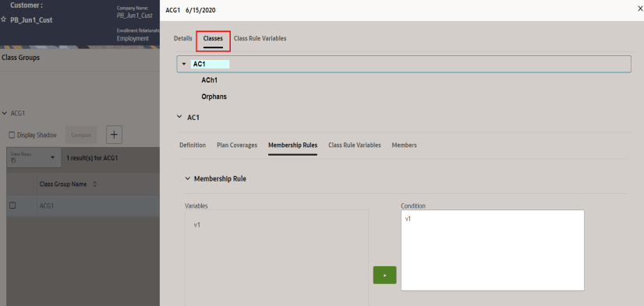644x306 pixels.
Task: Open the Definition tab
Action: (193, 145)
